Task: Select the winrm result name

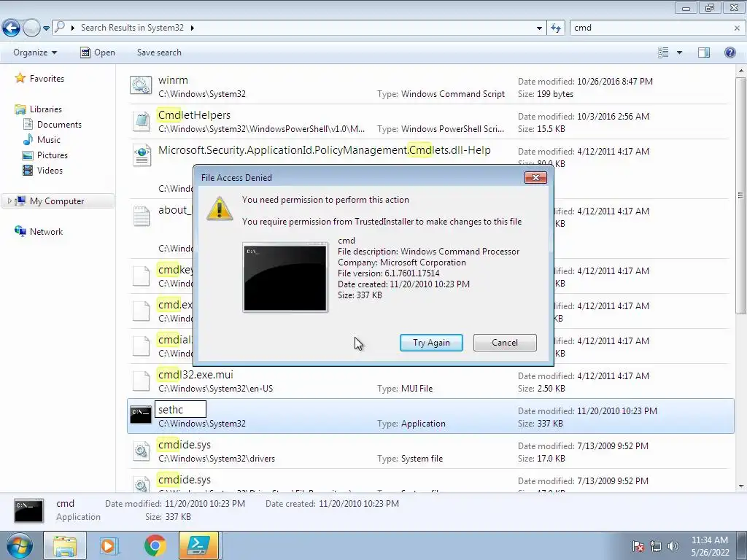Action: point(173,80)
